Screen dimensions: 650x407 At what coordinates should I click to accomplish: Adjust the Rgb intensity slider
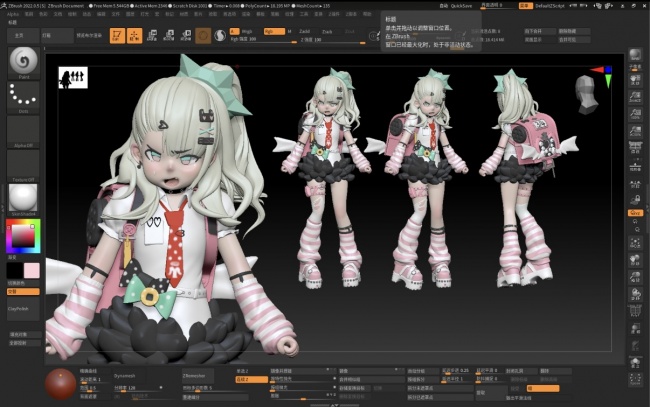[x=263, y=40]
